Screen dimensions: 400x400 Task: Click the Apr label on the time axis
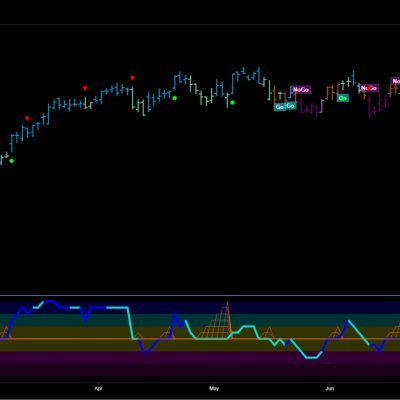[98, 389]
